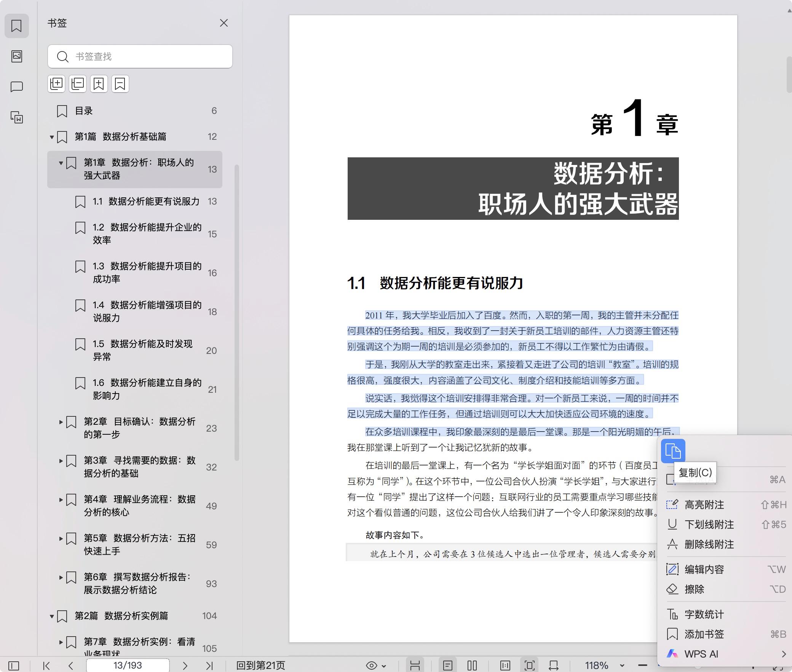Click collapse all bookmarks icon
792x672 pixels.
78,84
